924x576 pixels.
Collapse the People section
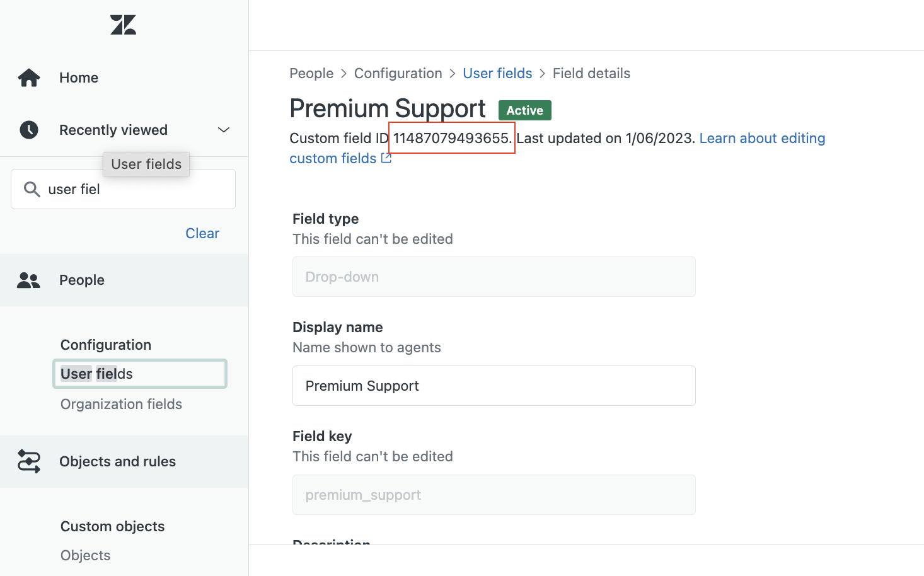click(x=82, y=280)
